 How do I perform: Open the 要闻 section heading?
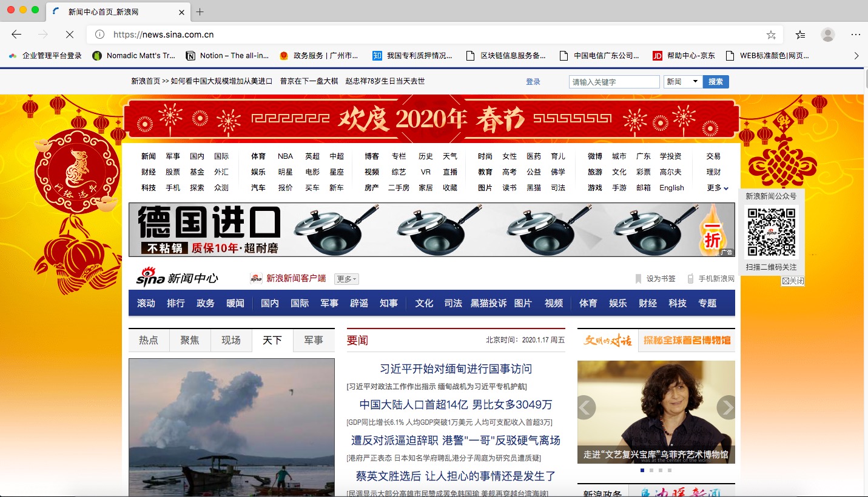click(x=357, y=340)
